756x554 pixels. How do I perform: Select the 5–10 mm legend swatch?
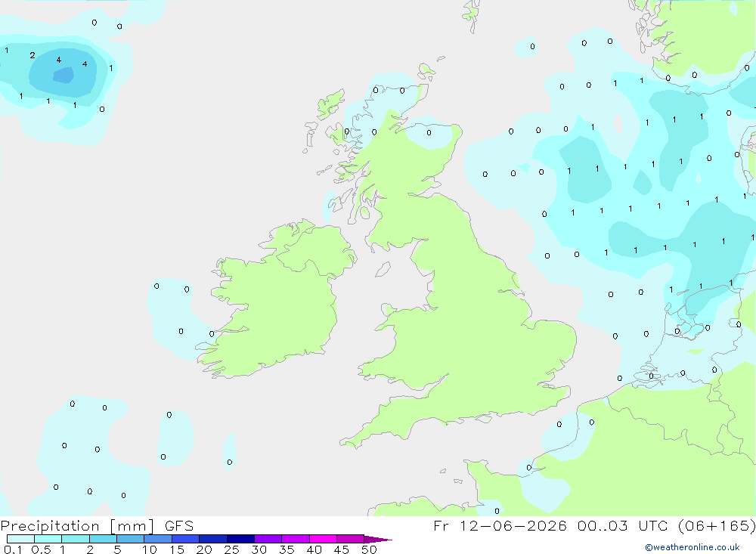click(x=131, y=539)
